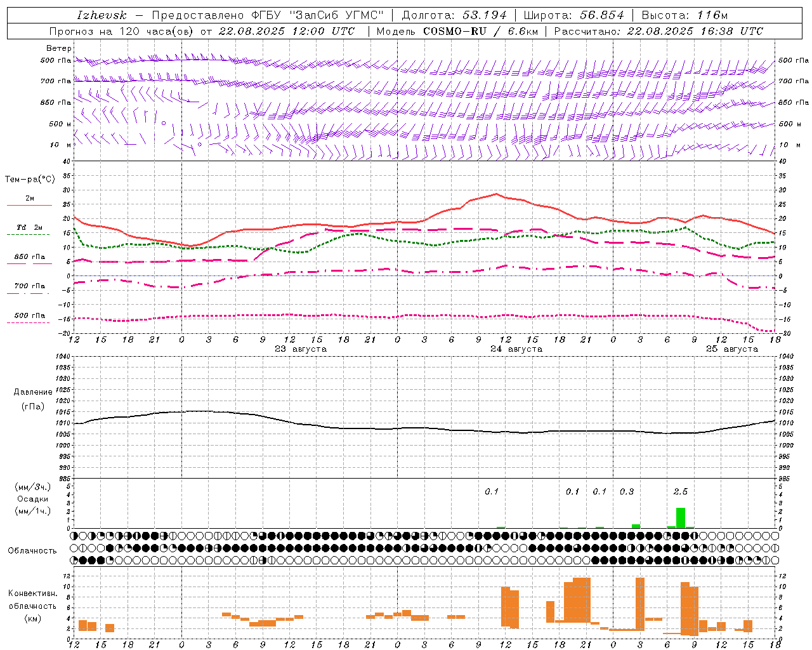Click the '(гПа)' unit under Давление
812x650 pixels.
click(x=33, y=407)
